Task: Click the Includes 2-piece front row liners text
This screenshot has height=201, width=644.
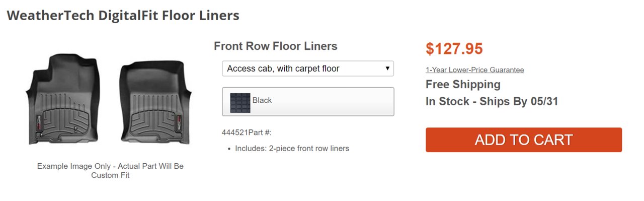Action: (292, 149)
